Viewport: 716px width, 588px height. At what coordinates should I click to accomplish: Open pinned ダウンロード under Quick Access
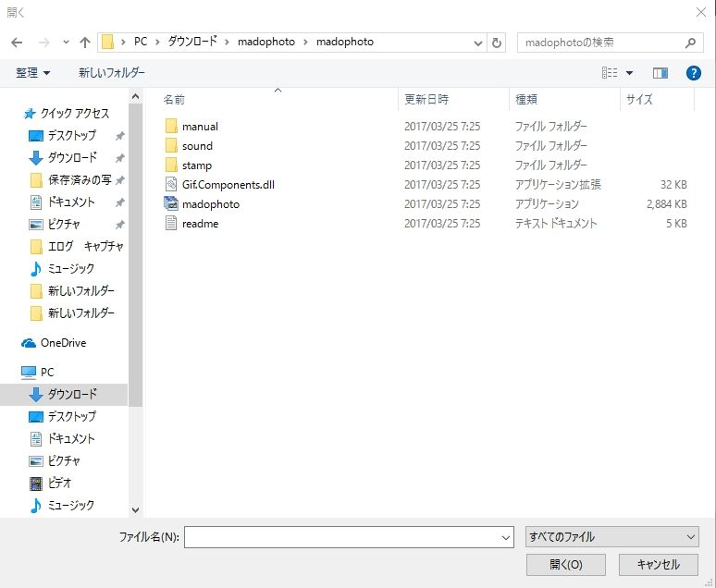[x=72, y=157]
